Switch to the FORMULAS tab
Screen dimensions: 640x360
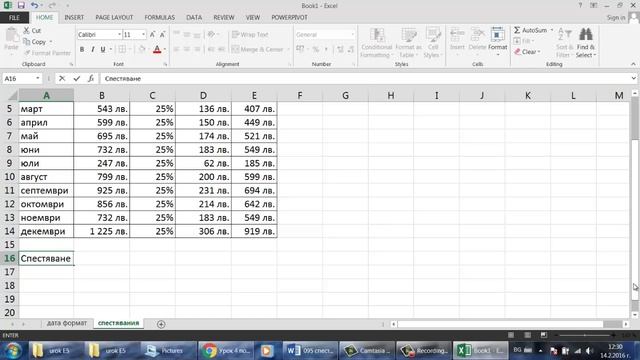coord(160,18)
